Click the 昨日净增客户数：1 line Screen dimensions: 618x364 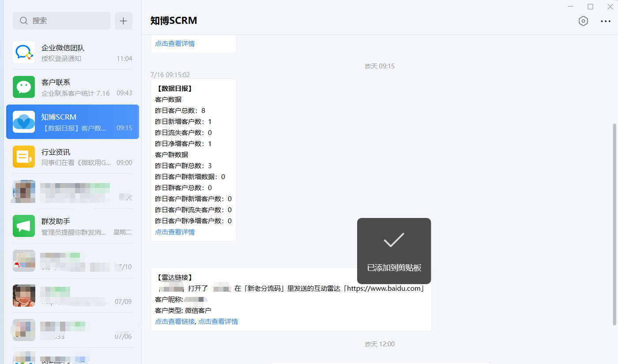[x=183, y=144]
